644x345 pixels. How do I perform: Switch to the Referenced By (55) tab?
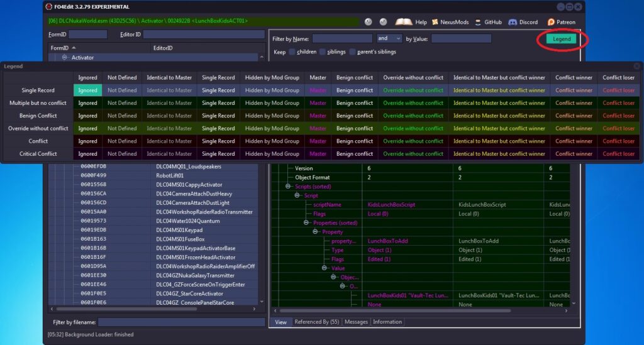317,322
